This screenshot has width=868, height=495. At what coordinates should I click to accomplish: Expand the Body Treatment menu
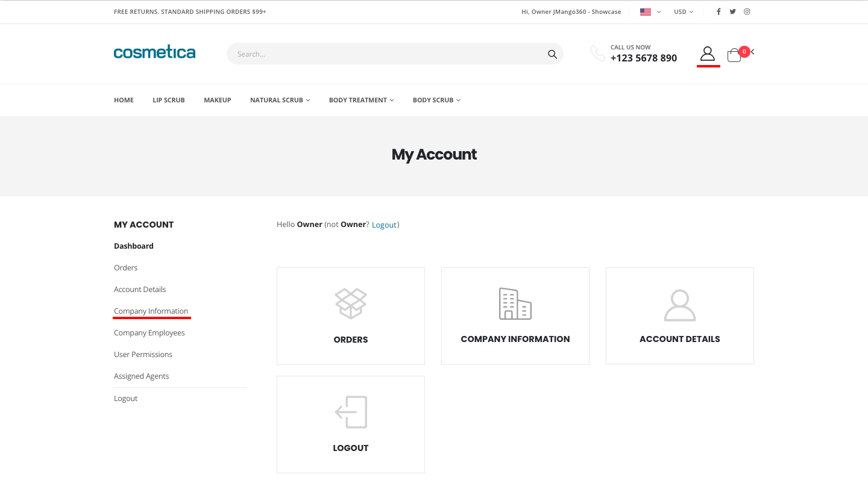pyautogui.click(x=361, y=100)
